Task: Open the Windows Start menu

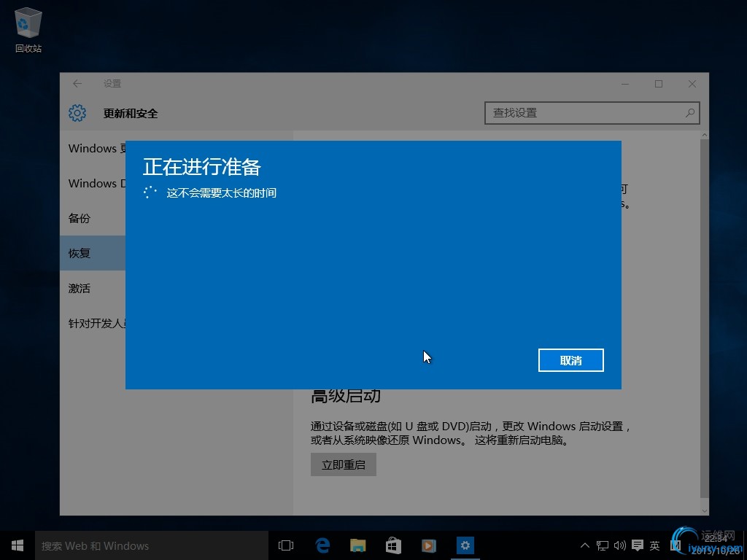Action: [18, 545]
